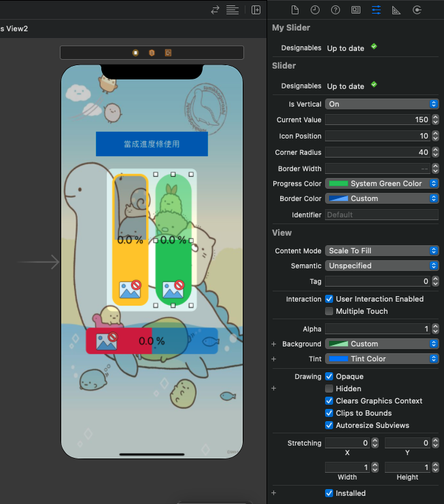Click the Alpha stepper
444x504 pixels.
(435, 329)
